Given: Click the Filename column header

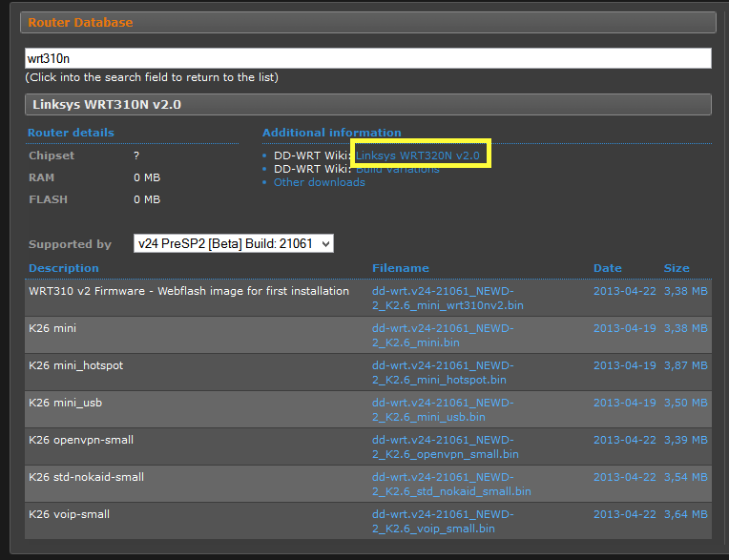Looking at the screenshot, I should coord(400,268).
